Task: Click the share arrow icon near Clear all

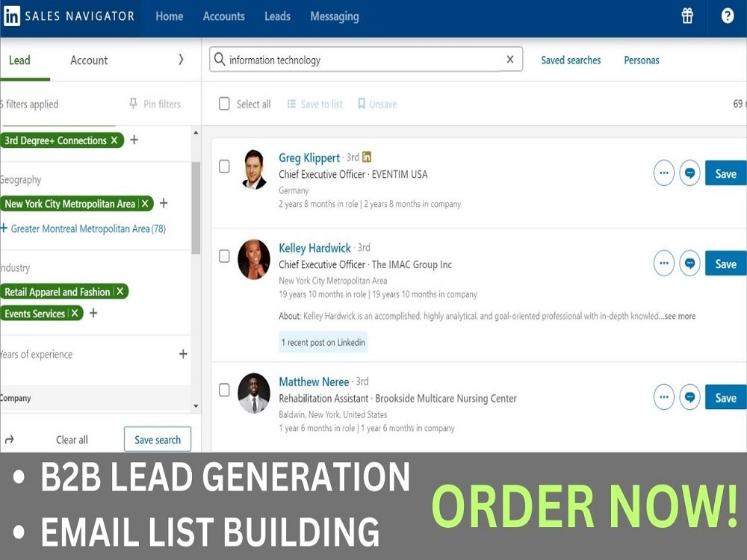Action: click(10, 440)
